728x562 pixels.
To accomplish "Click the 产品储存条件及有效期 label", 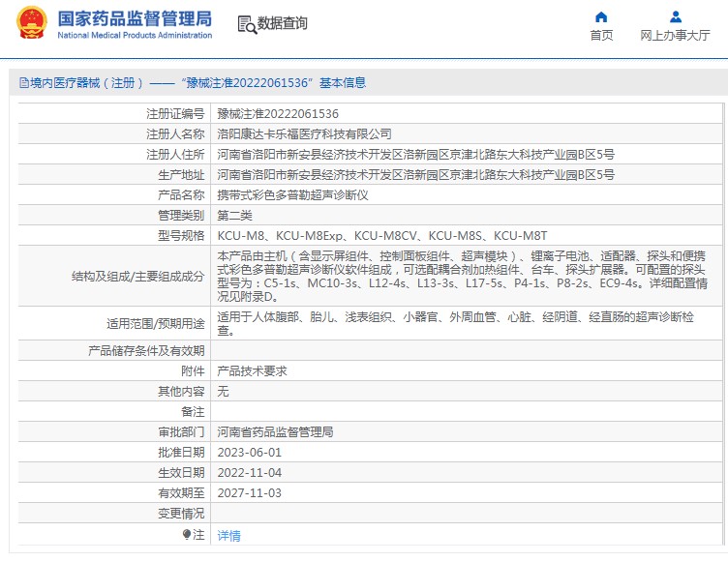I will coord(147,351).
